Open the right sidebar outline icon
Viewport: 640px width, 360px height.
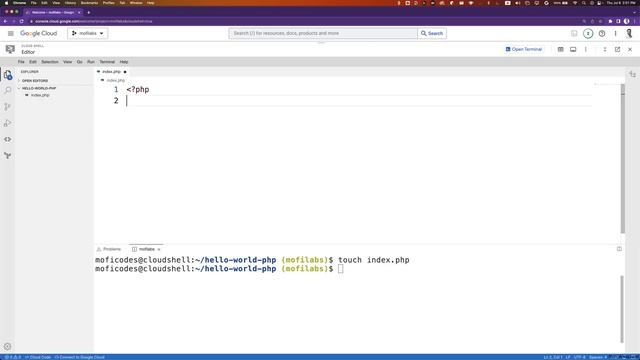(x=632, y=74)
